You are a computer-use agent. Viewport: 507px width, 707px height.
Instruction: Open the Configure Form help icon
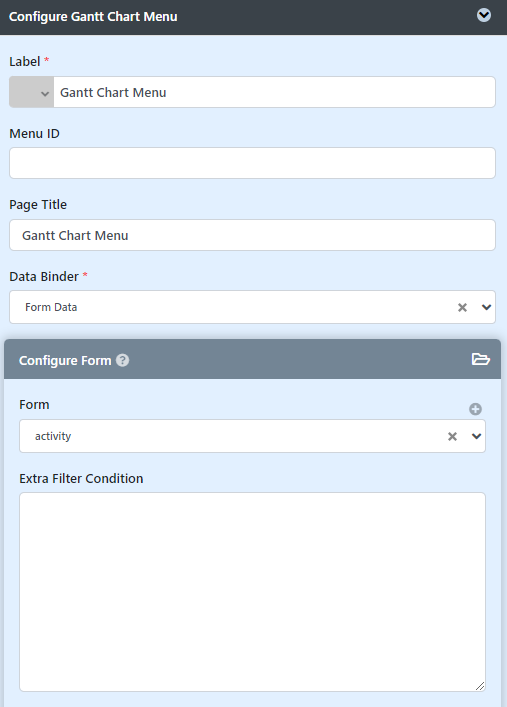[122, 360]
